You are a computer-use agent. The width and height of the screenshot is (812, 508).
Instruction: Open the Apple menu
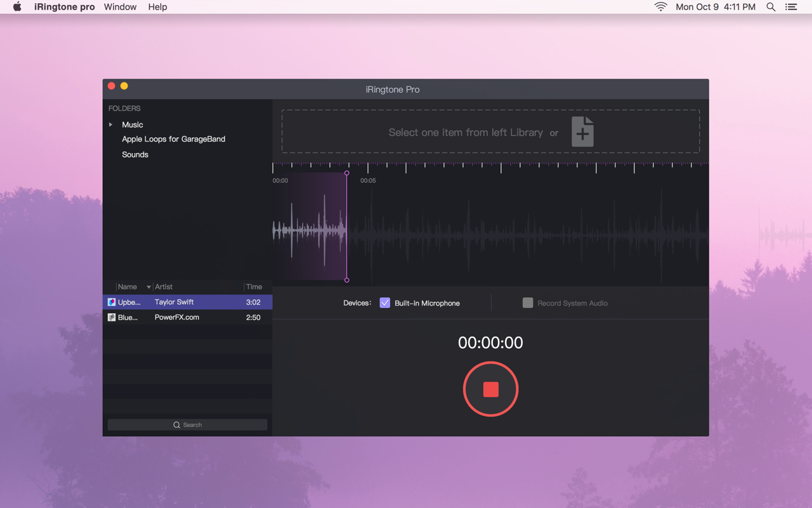click(x=17, y=7)
